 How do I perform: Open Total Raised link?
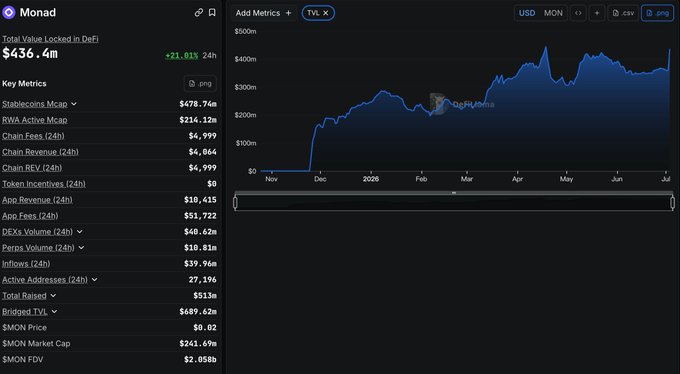click(x=24, y=295)
